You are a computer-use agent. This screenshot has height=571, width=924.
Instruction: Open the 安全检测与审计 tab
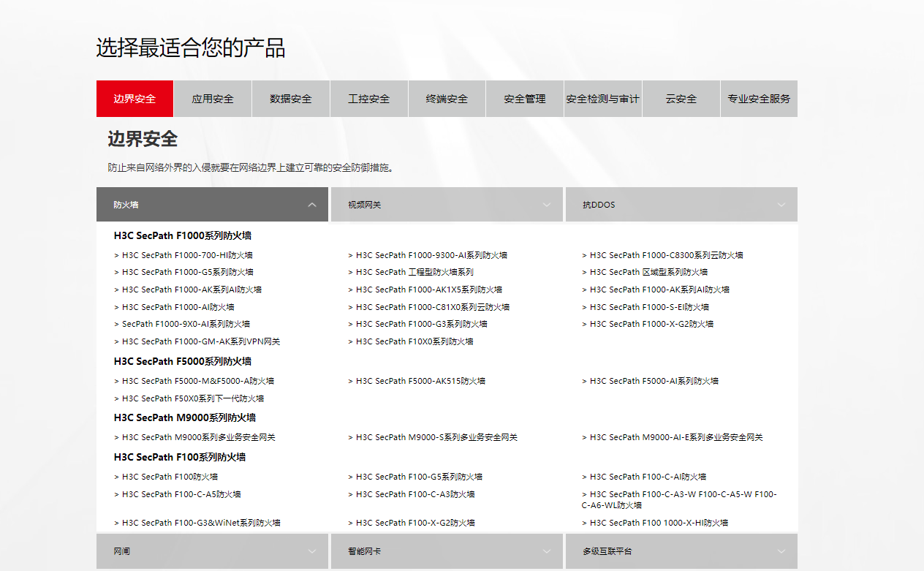(x=603, y=99)
